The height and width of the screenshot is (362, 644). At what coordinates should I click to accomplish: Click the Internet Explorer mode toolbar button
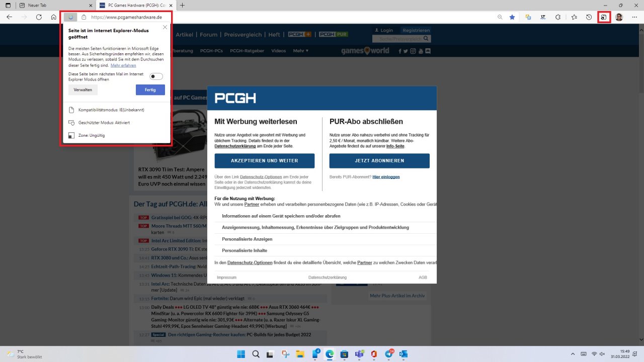click(604, 17)
